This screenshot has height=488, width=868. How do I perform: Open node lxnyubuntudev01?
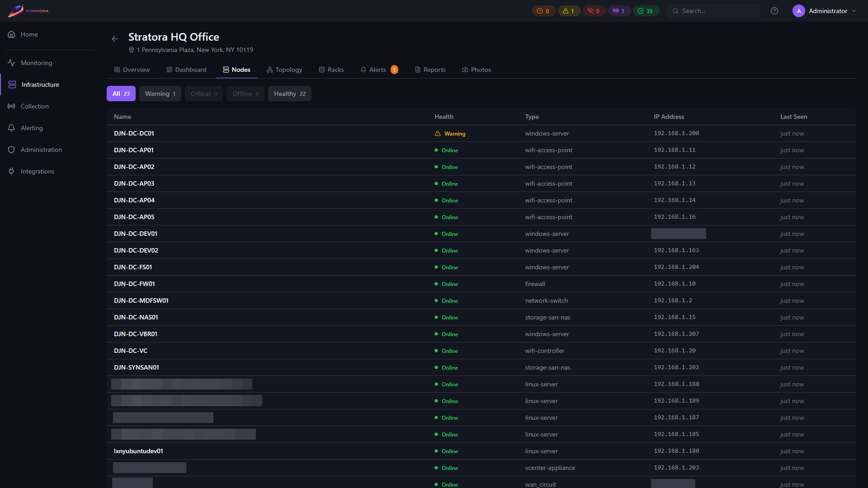pos(138,451)
